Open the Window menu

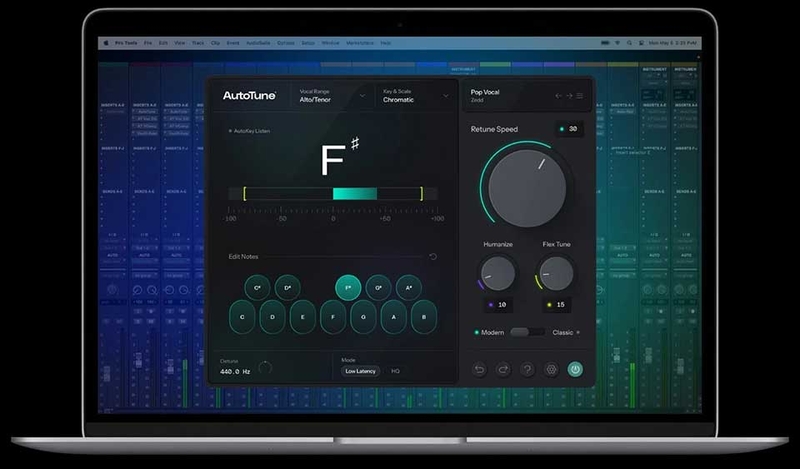click(330, 43)
